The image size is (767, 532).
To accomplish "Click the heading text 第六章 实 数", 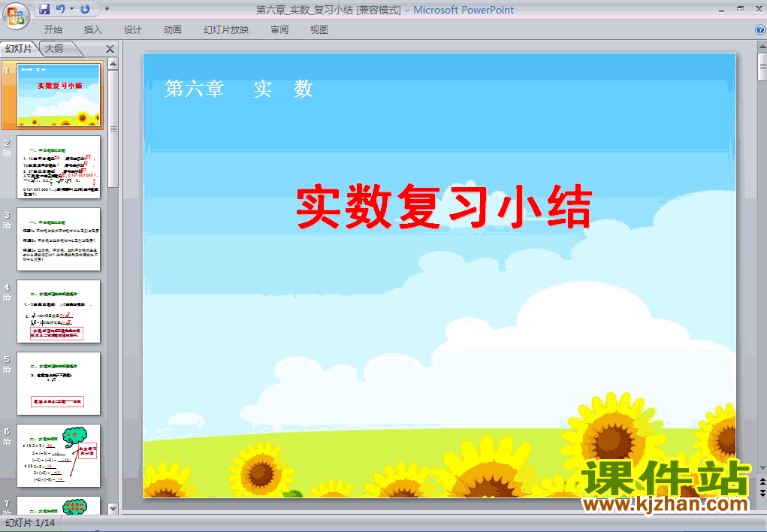I will [238, 89].
